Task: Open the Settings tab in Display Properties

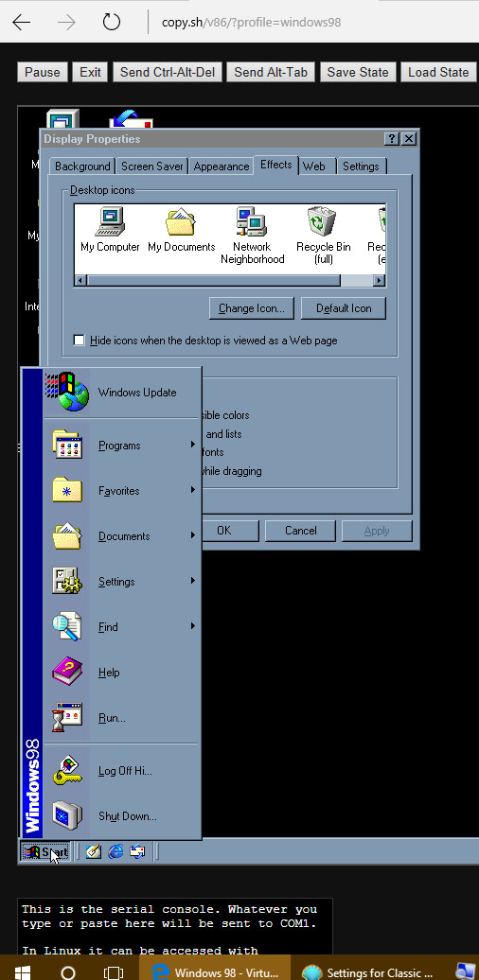Action: click(x=361, y=166)
